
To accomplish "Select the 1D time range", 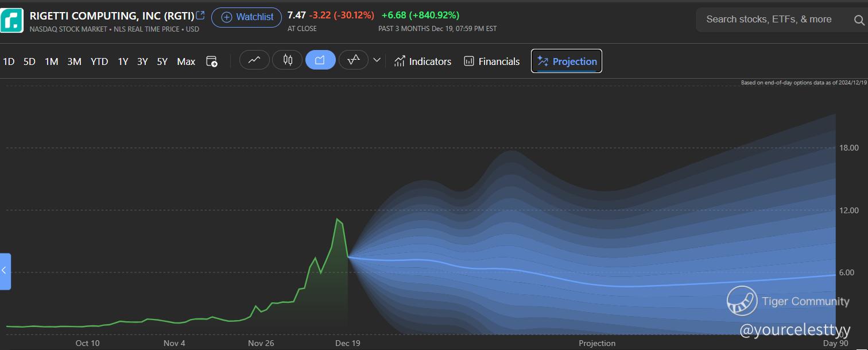I will tap(9, 61).
